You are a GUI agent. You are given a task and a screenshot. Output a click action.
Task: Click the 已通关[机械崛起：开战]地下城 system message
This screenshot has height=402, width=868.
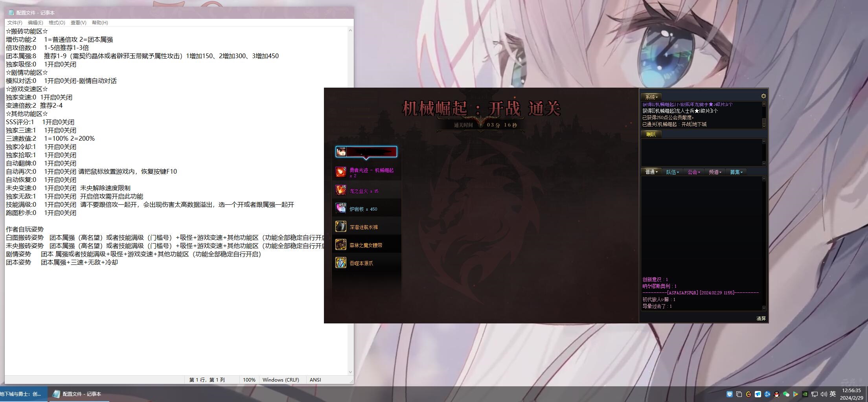click(x=675, y=125)
